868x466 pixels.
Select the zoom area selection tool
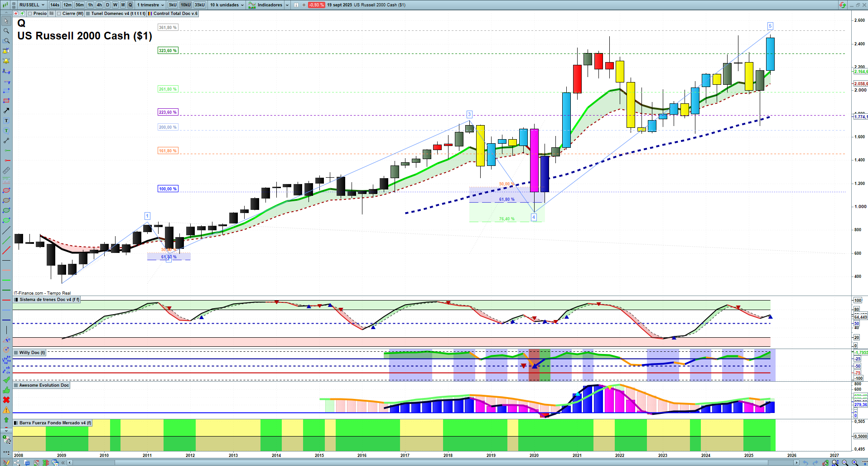click(x=6, y=41)
